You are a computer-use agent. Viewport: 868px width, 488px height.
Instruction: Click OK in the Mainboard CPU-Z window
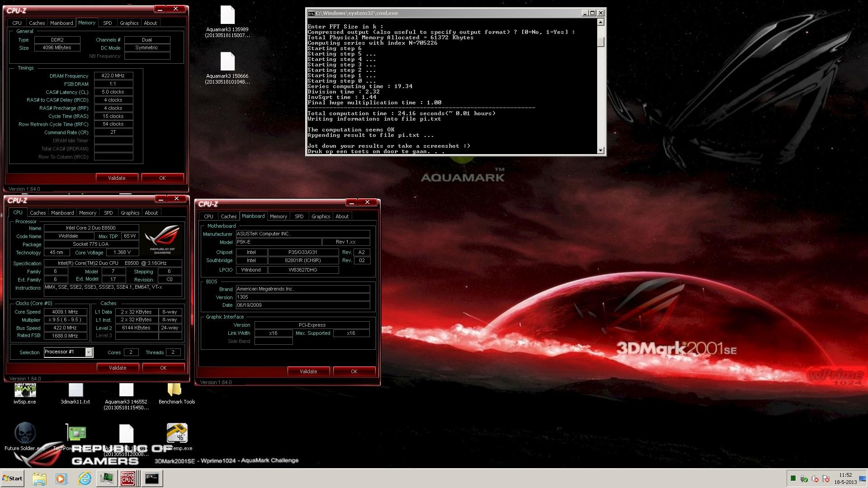click(x=354, y=371)
